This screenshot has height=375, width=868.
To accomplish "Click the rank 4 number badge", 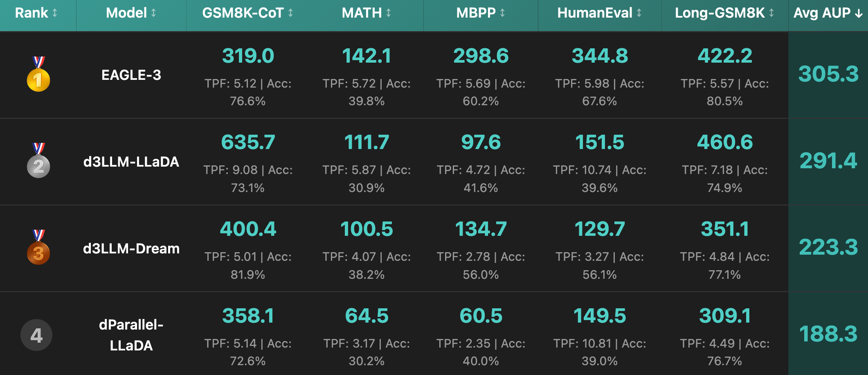I will click(x=36, y=335).
